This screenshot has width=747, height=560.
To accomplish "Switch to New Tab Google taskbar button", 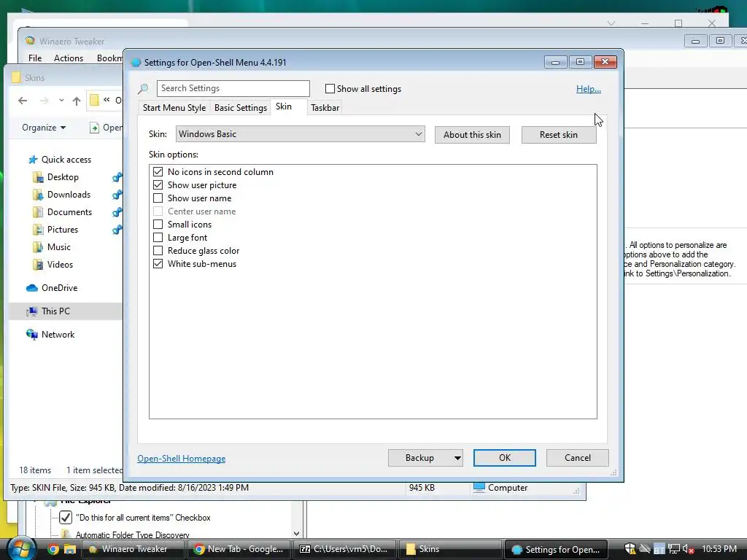I will coord(239,549).
